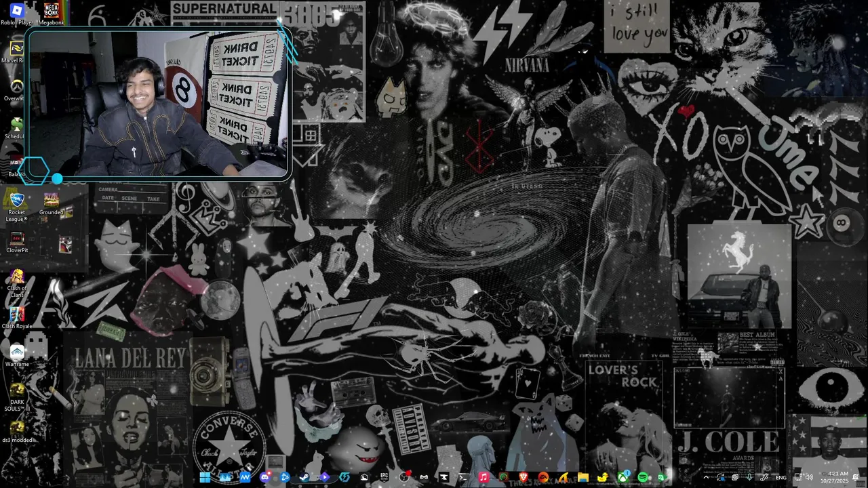Click the Schedule I desktop icon

(x=15, y=128)
